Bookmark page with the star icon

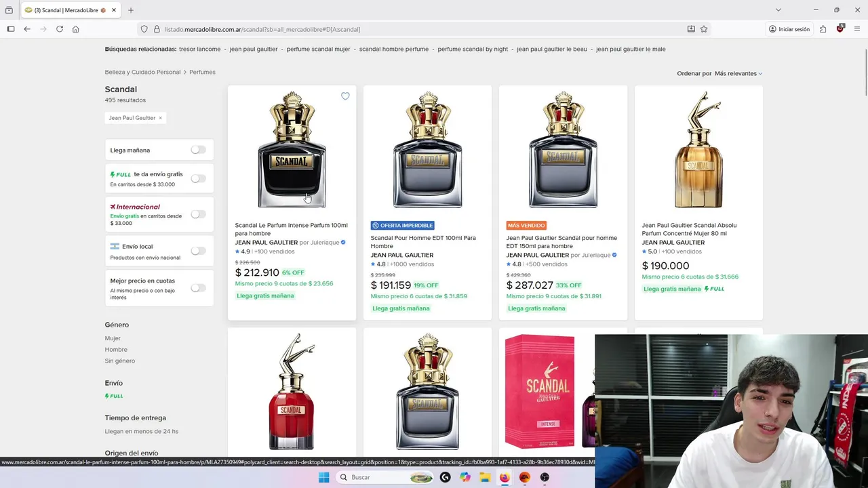[x=704, y=29]
